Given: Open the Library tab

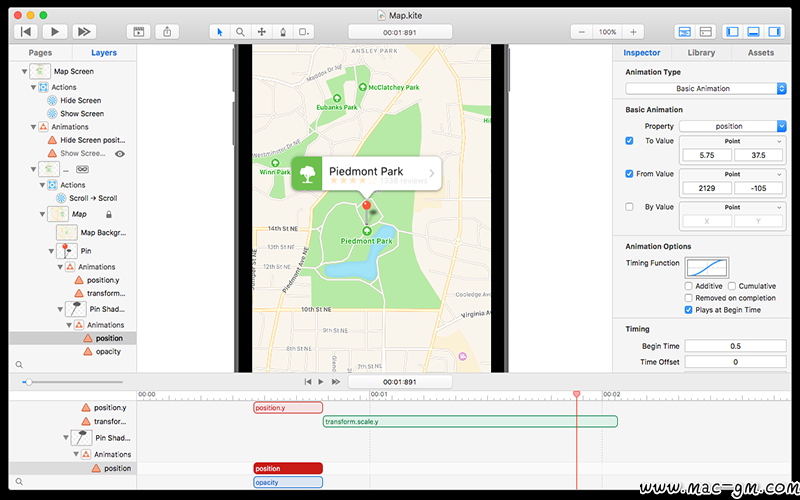Looking at the screenshot, I should [701, 53].
